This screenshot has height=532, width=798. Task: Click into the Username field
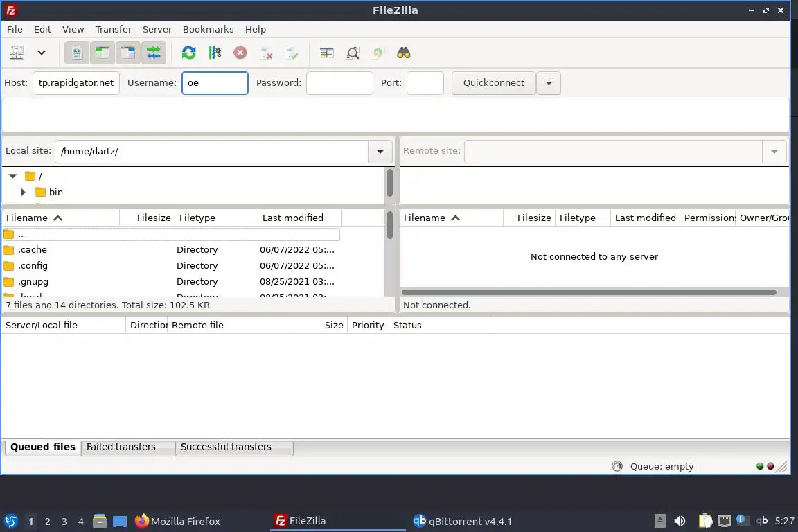(215, 83)
